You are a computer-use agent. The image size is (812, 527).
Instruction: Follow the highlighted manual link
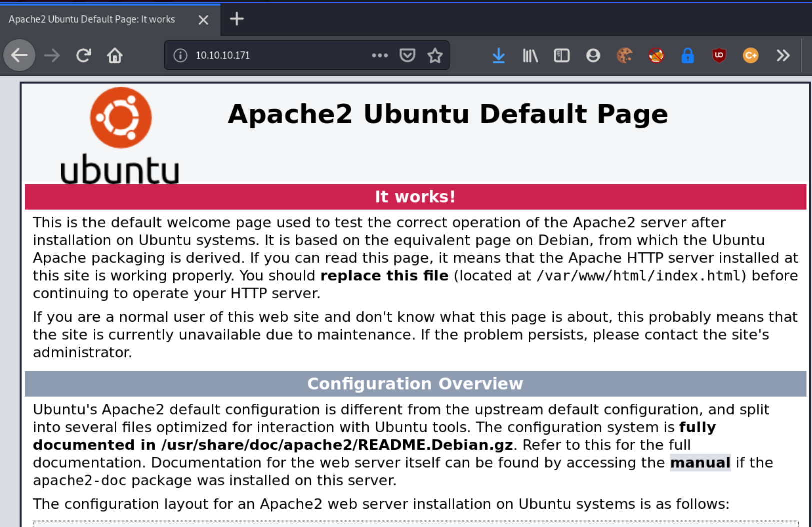point(700,462)
